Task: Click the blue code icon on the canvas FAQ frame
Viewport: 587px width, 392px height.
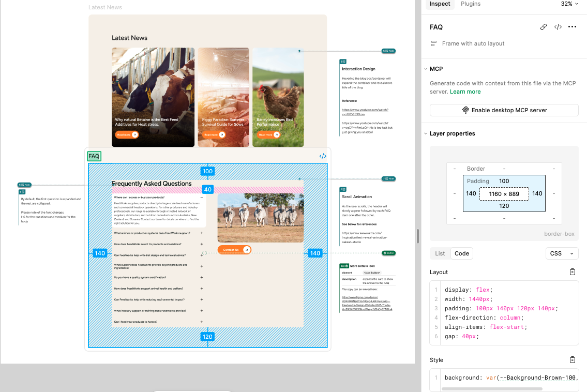Action: tap(323, 156)
